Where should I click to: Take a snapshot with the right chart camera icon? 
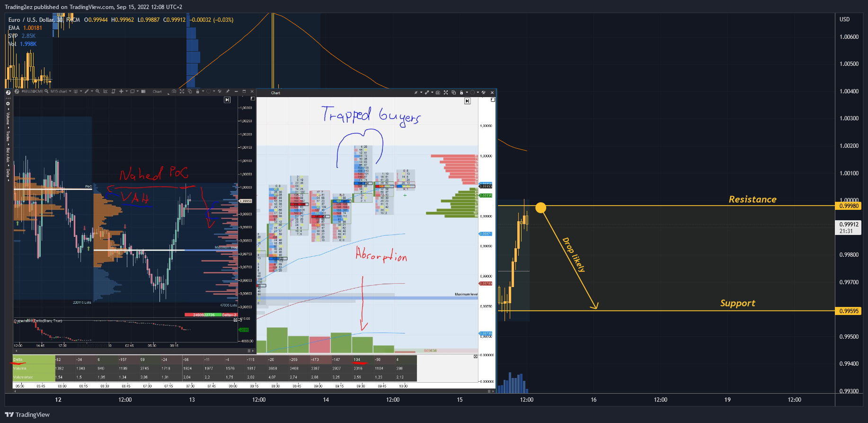pyautogui.click(x=438, y=92)
